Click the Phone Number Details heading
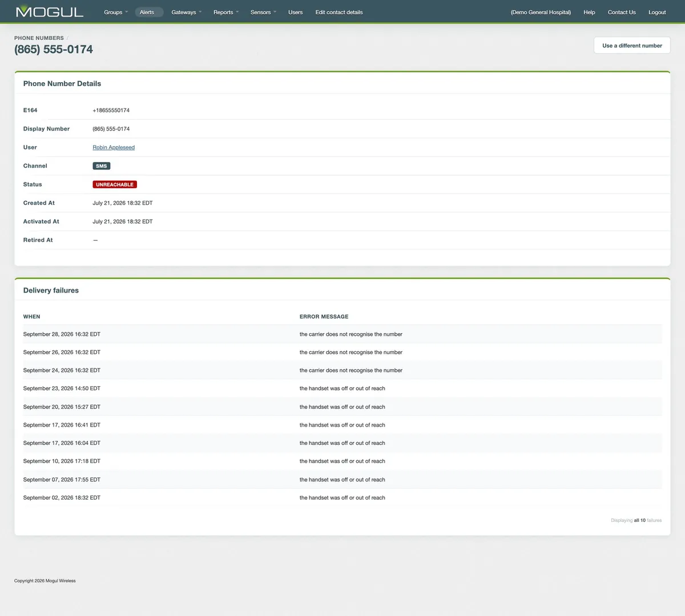Viewport: 685px width, 616px height. [x=62, y=83]
